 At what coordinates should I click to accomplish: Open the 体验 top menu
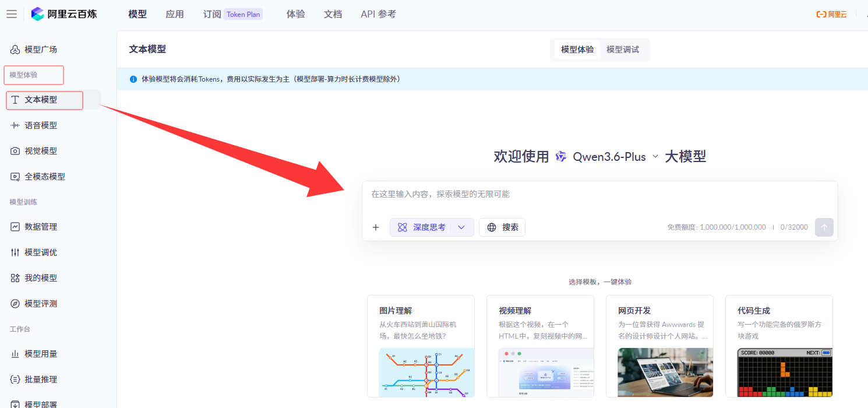(x=296, y=14)
